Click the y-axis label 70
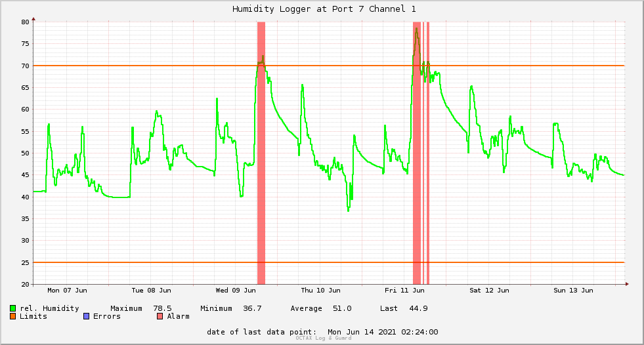644x345 pixels. click(x=26, y=66)
